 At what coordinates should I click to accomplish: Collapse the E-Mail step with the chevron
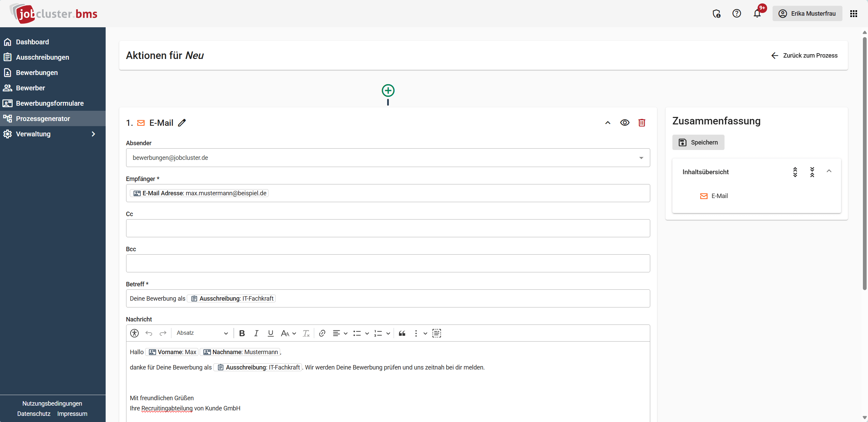pyautogui.click(x=608, y=122)
